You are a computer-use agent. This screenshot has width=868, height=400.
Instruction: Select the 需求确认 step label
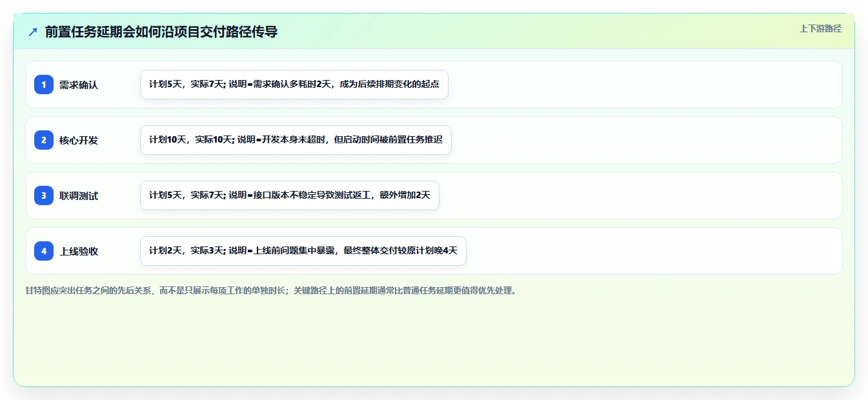tap(79, 85)
